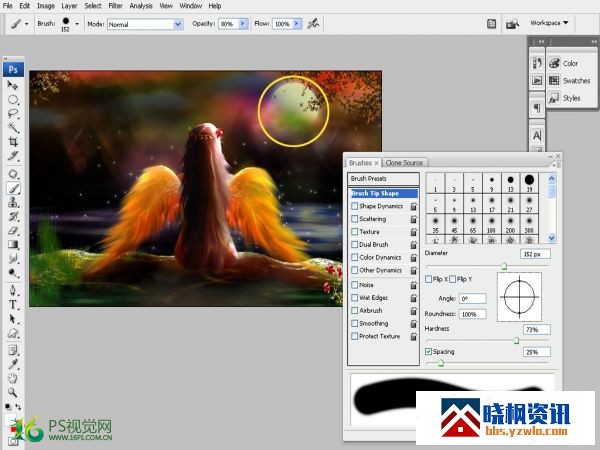Select the Pen tool
The height and width of the screenshot is (450, 600).
[13, 290]
